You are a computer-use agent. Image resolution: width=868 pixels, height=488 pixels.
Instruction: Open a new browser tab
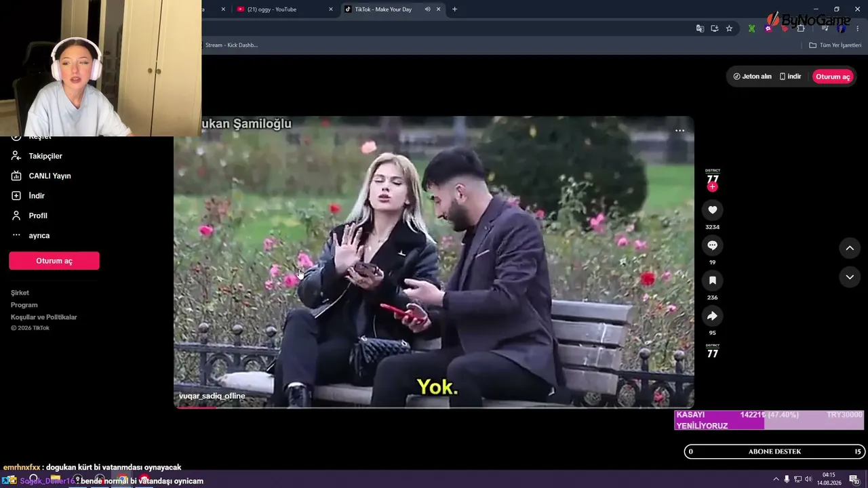(454, 9)
